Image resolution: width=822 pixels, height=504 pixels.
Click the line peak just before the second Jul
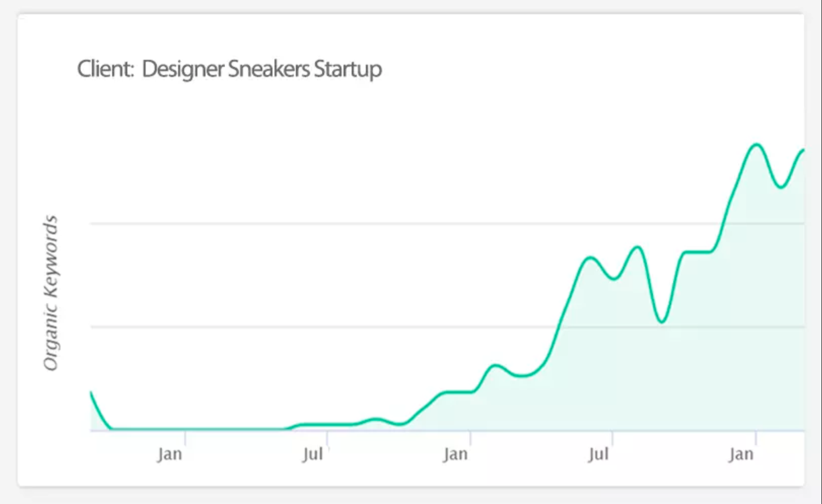pos(590,258)
